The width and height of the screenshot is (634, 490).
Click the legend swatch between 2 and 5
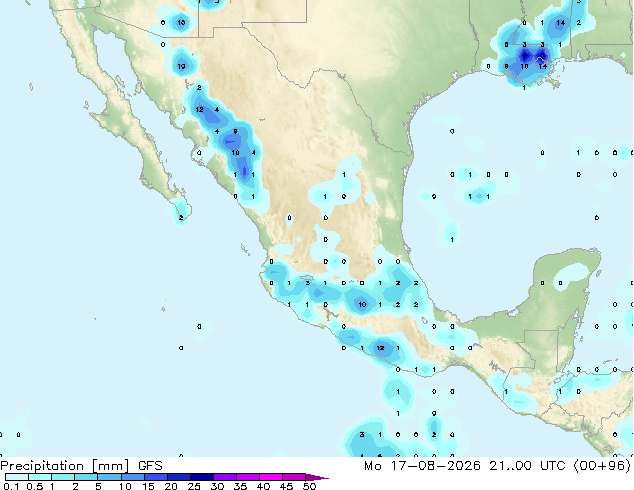click(x=86, y=477)
